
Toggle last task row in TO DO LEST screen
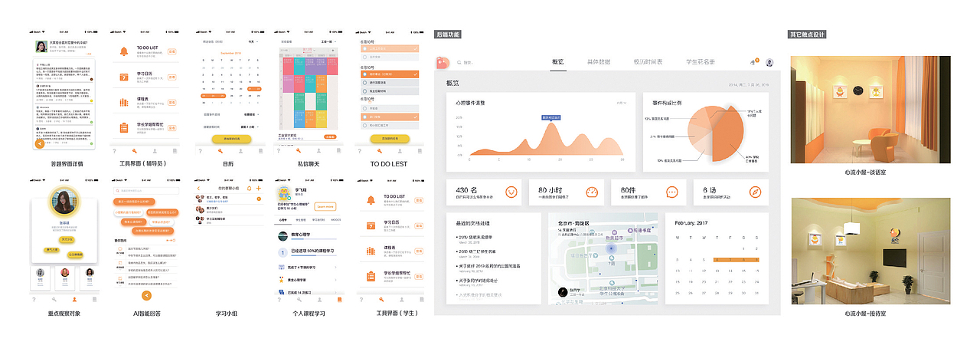390,124
